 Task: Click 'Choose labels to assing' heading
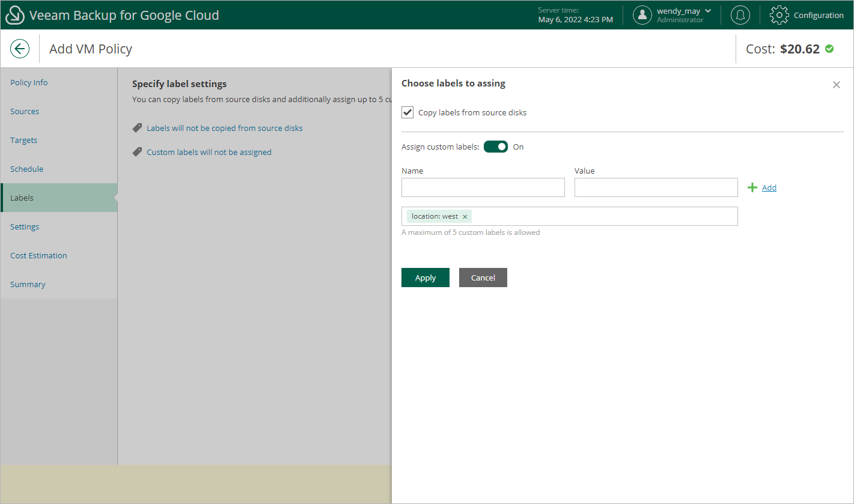[453, 83]
